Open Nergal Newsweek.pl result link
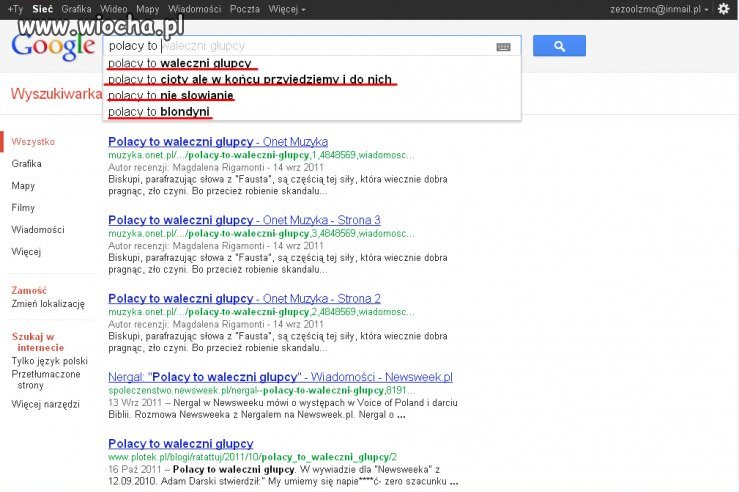739x492 pixels. coord(280,377)
